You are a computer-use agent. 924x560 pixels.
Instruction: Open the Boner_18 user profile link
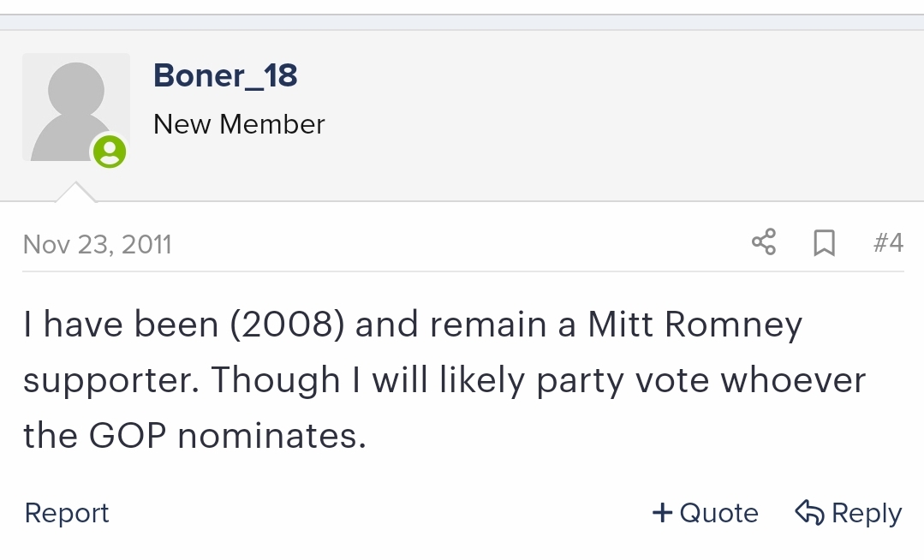tap(225, 75)
